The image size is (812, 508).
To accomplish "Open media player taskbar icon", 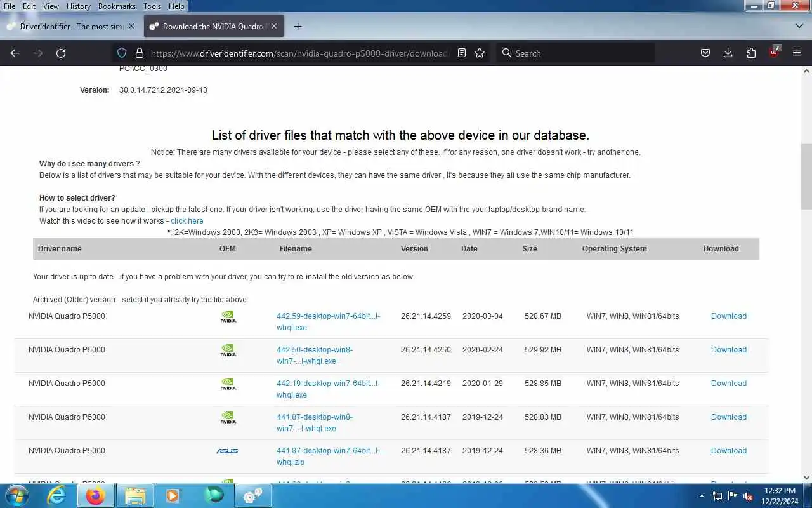I will click(x=173, y=495).
